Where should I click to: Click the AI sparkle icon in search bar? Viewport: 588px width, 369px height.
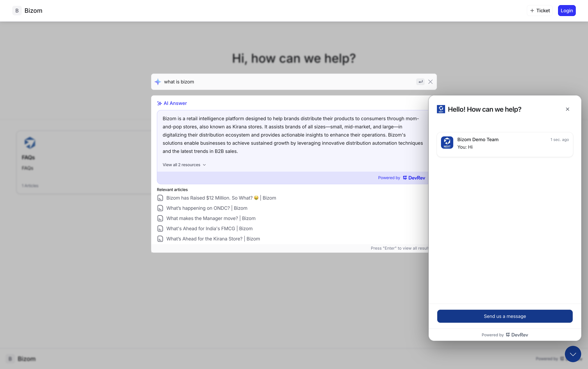(x=158, y=82)
